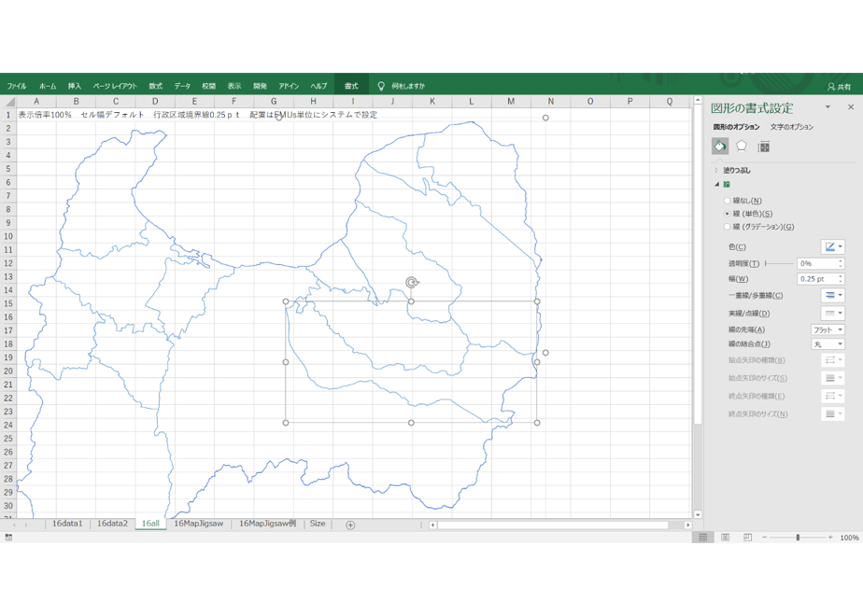The image size is (863, 616).
Task: Open the Effects pentagon icon tab
Action: click(x=742, y=147)
